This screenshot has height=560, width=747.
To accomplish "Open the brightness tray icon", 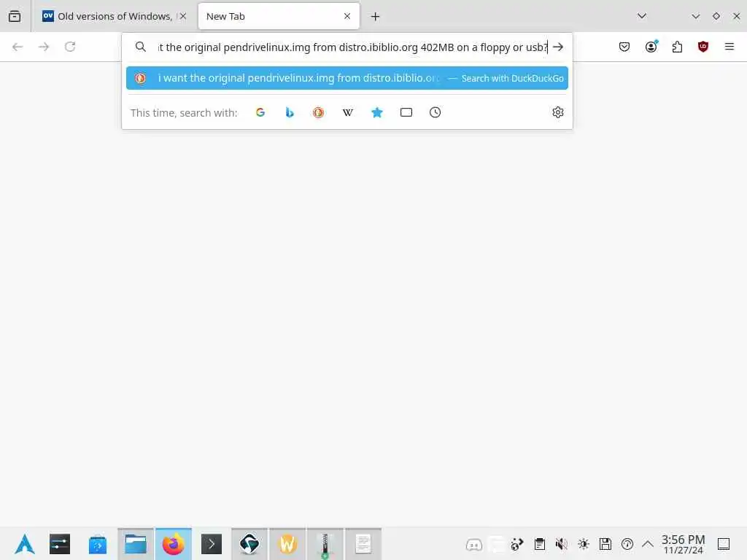I will point(583,544).
